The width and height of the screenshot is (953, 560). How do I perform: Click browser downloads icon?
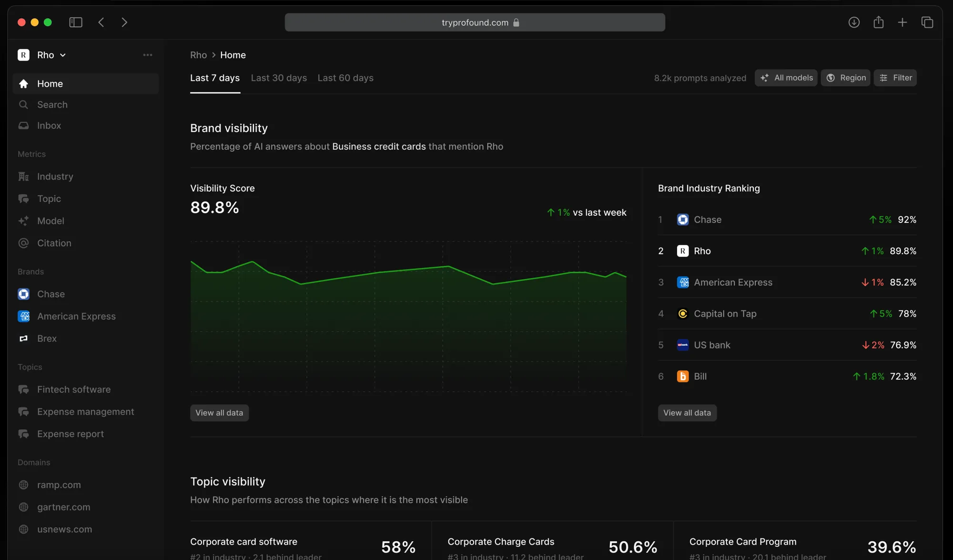click(854, 22)
